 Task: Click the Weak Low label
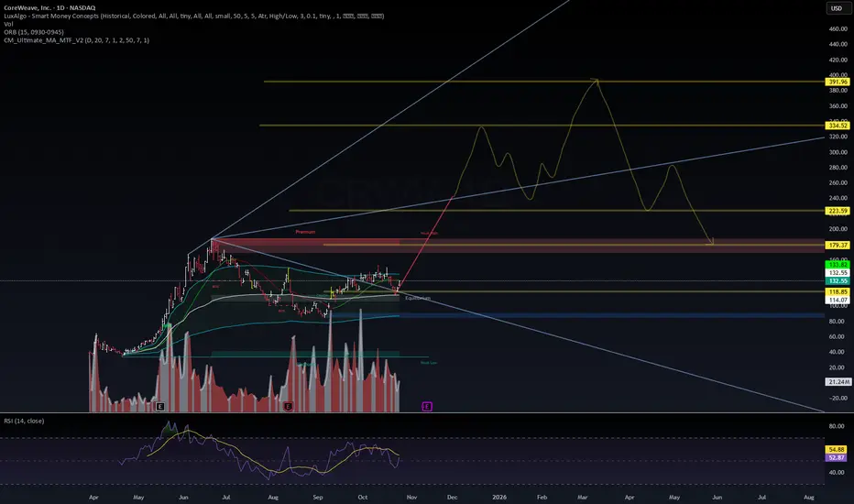click(x=429, y=363)
